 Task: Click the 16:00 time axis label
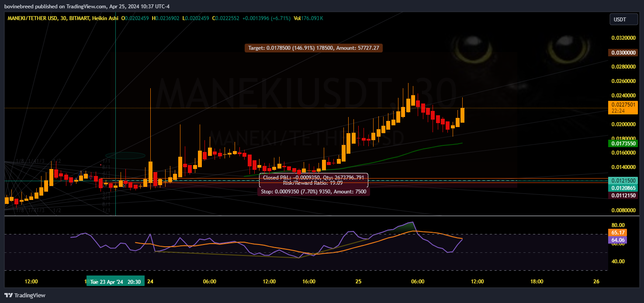tap(308, 282)
